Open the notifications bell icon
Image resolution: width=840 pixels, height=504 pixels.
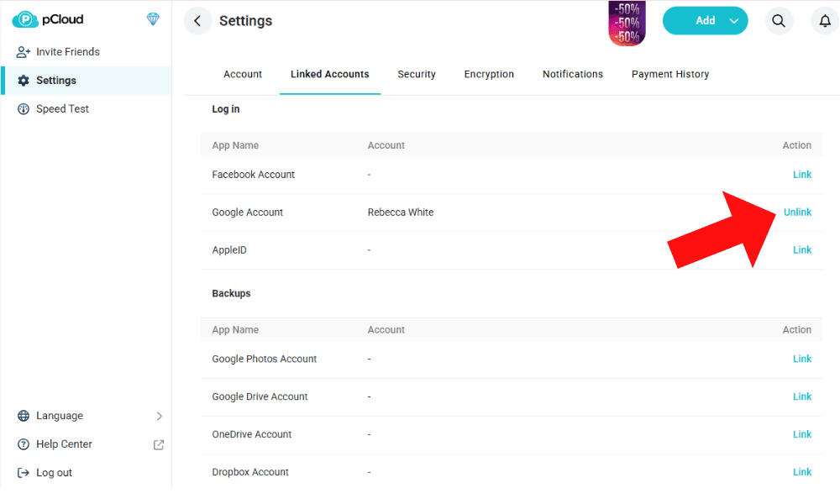pos(825,21)
